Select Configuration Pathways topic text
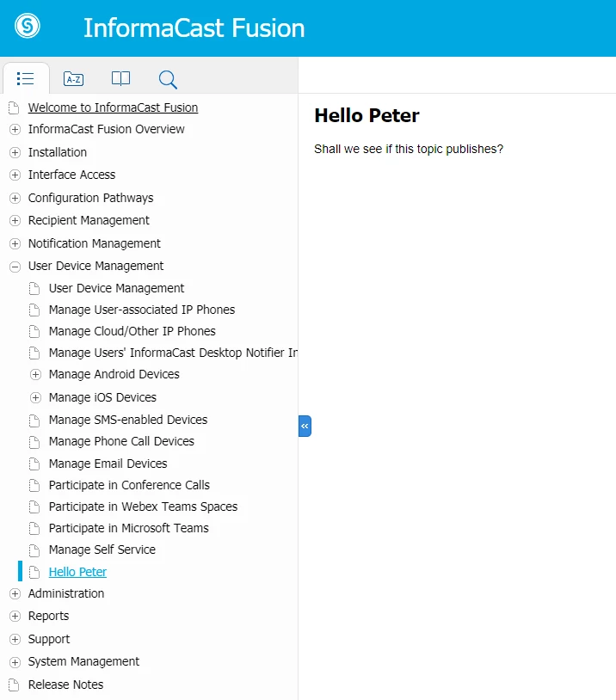The height and width of the screenshot is (700, 616). pyautogui.click(x=90, y=198)
